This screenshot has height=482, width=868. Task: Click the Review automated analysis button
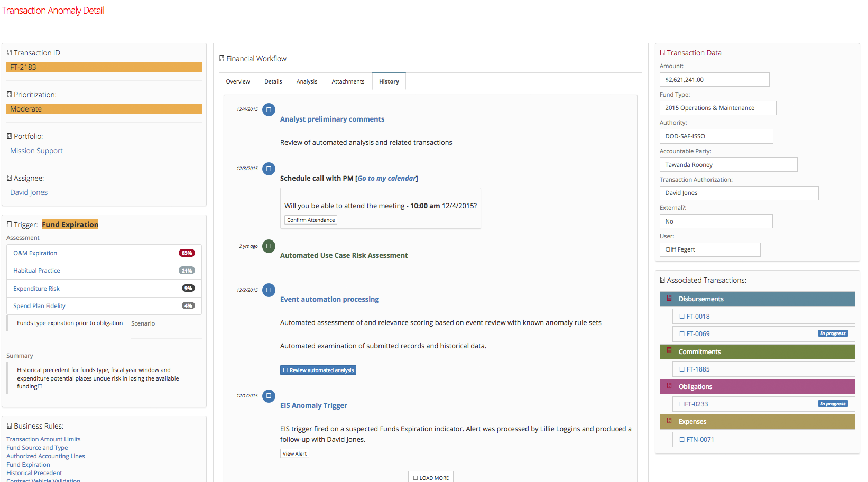tap(318, 370)
